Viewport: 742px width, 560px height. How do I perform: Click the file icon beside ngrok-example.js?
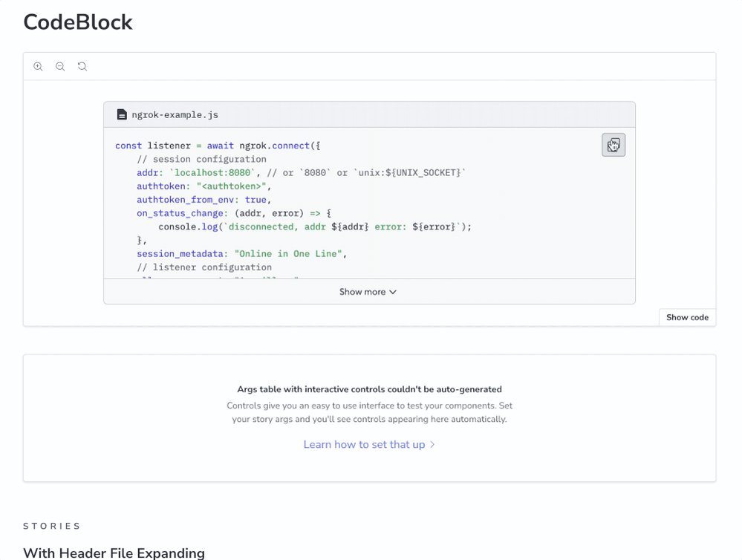click(122, 114)
